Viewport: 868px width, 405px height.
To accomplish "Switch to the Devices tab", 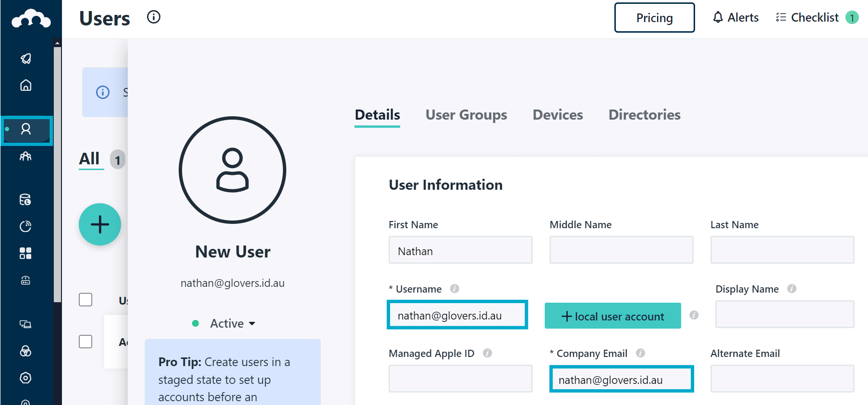I will (x=558, y=115).
